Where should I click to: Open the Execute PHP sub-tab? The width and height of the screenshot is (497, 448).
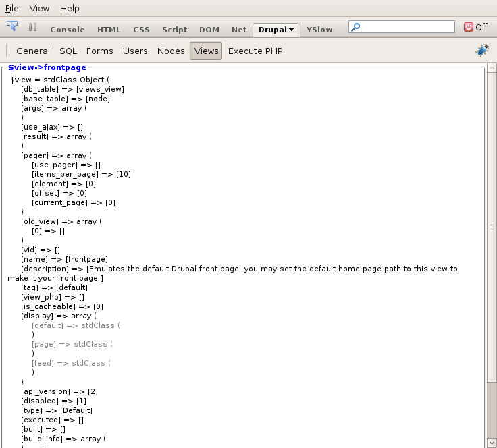[255, 51]
